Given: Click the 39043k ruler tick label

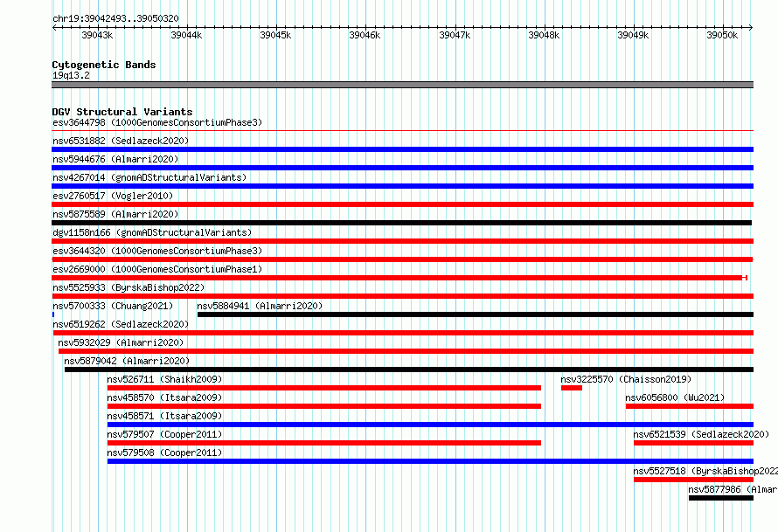Looking at the screenshot, I should [97, 35].
